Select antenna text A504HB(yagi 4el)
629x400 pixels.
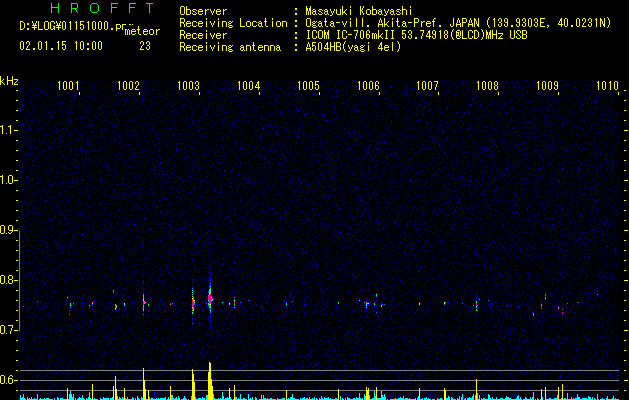(x=353, y=47)
